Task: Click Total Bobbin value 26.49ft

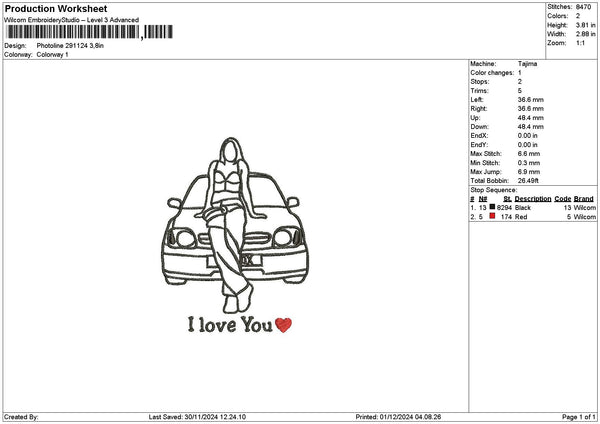Action: tap(528, 181)
